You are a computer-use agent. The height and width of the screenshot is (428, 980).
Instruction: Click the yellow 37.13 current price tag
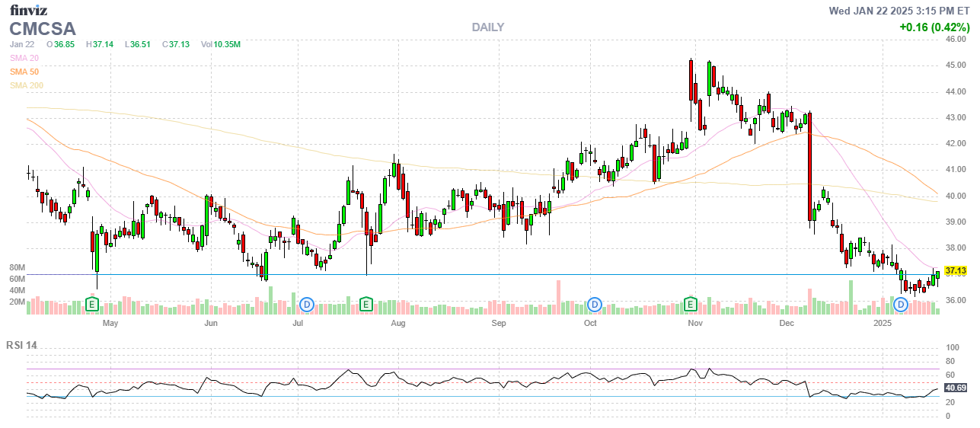tap(955, 270)
